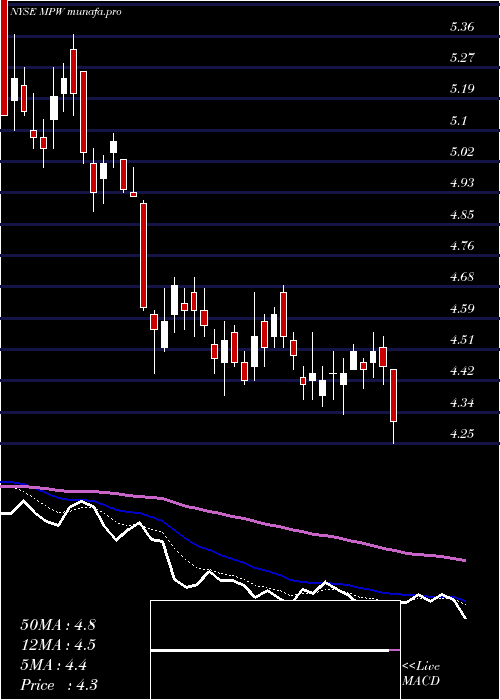Click the 4.25 price axis label
500x700 pixels.
462,434
